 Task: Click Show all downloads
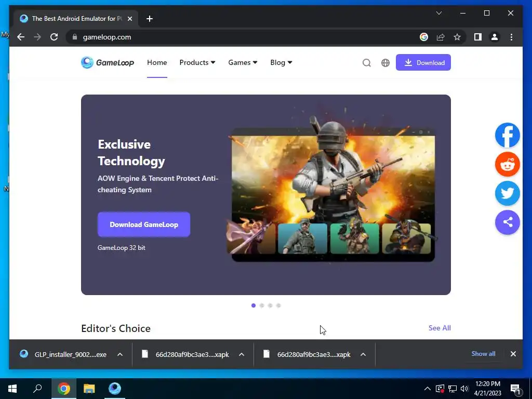coord(483,353)
